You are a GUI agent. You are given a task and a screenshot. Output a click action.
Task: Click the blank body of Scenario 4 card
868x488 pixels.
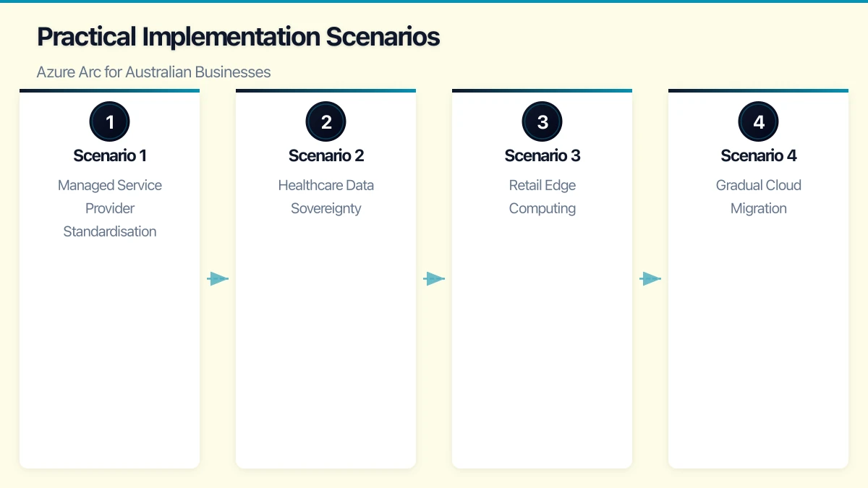[759, 347]
